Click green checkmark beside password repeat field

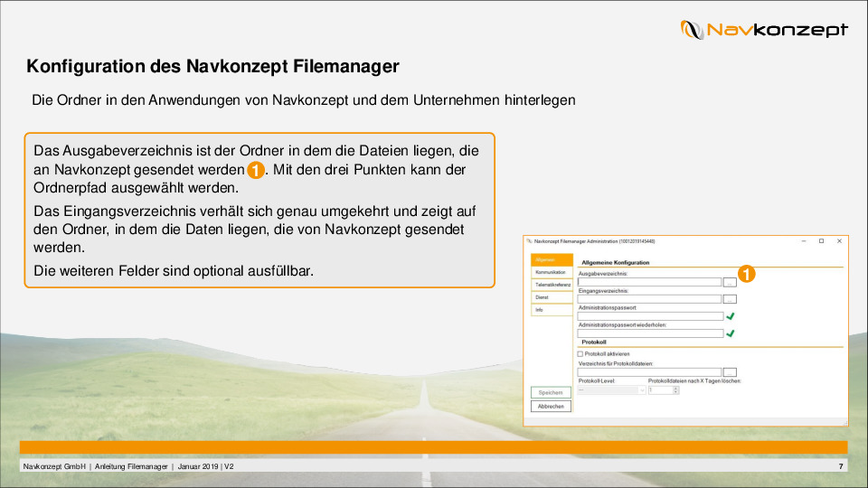point(730,333)
